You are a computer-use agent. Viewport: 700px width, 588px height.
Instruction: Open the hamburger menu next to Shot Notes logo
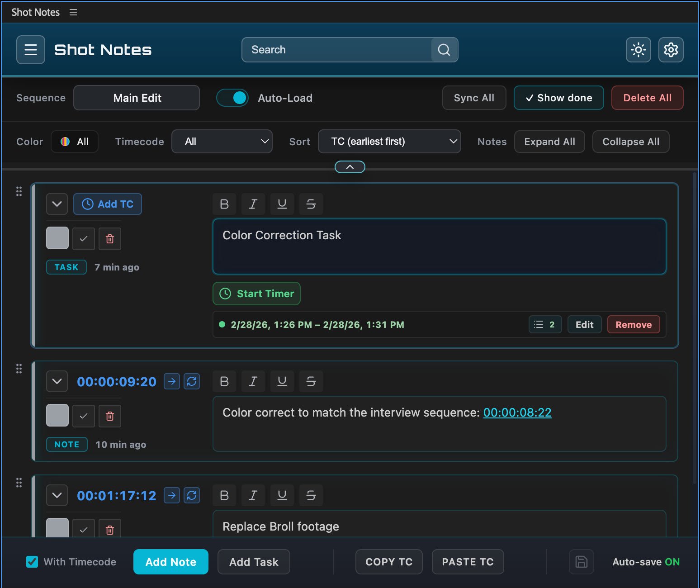pos(31,50)
